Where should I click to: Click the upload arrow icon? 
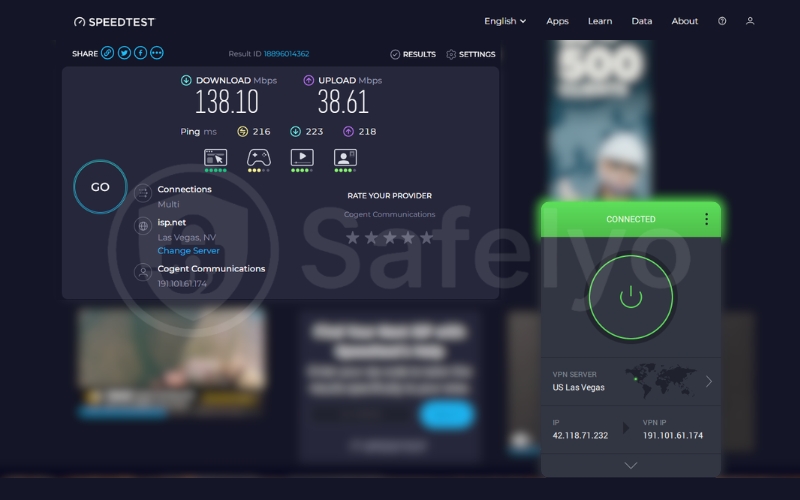[309, 80]
